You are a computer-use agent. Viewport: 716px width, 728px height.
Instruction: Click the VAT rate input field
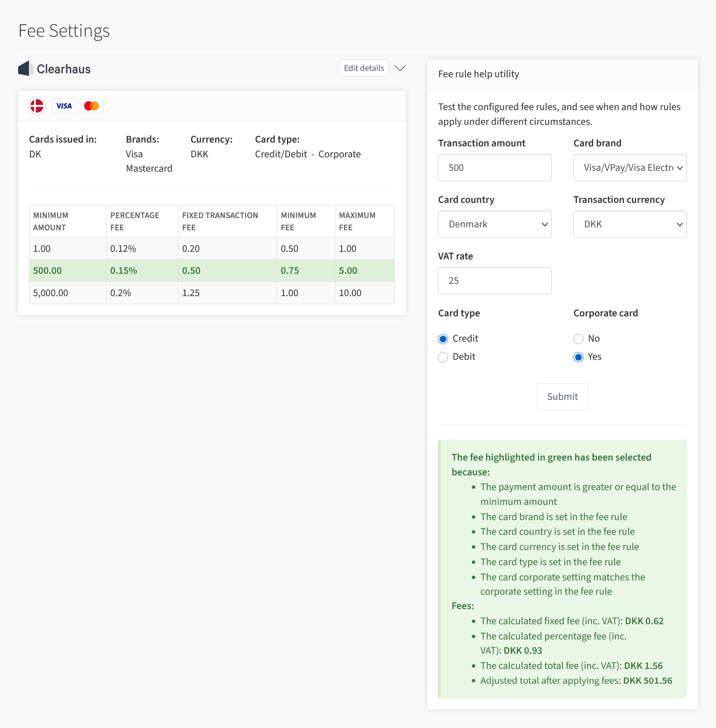[494, 280]
